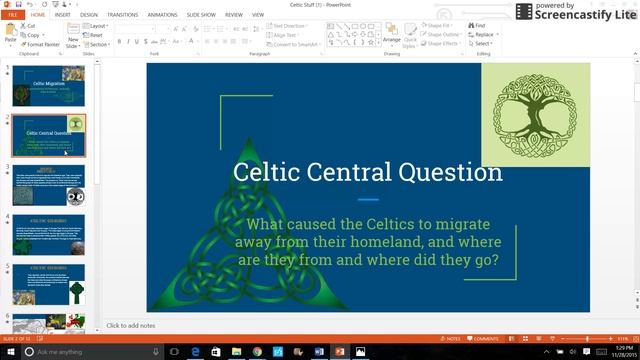Image resolution: width=640 pixels, height=360 pixels.
Task: Insert a New Slide with the slide icon
Action: tap(73, 29)
